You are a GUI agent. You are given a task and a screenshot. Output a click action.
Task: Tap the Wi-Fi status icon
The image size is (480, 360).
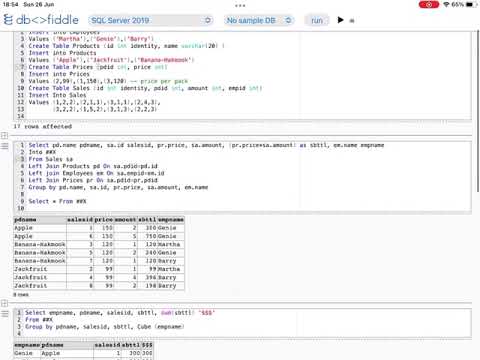click(x=446, y=4)
